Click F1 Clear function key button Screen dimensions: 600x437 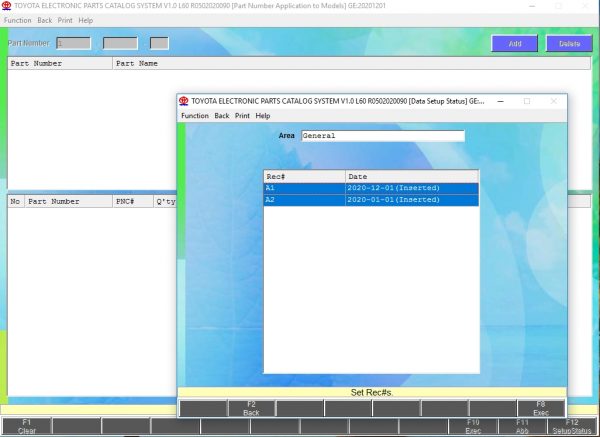[x=26, y=426]
